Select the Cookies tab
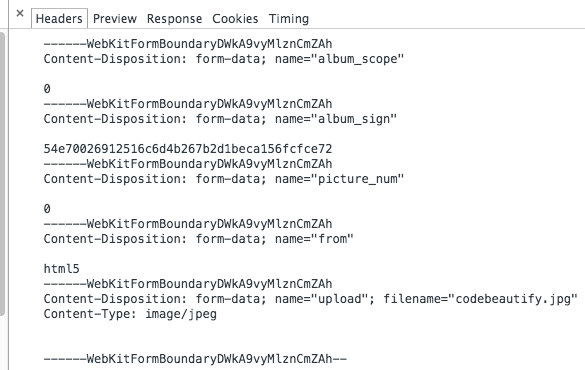Image resolution: width=585 pixels, height=370 pixels. (x=235, y=19)
